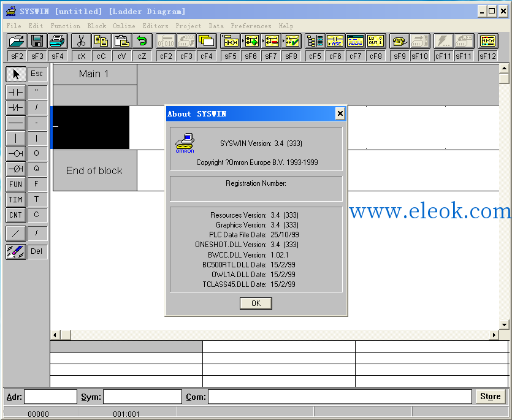Click the toolbar icon above sF12

[x=487, y=41]
